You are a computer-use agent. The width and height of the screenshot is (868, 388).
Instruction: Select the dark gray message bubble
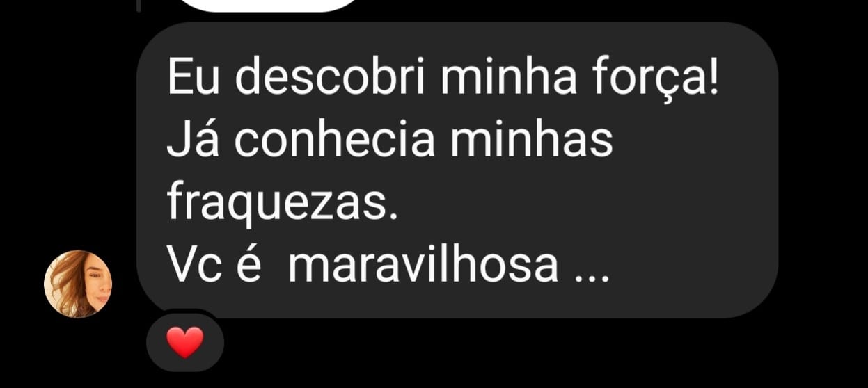(x=457, y=170)
